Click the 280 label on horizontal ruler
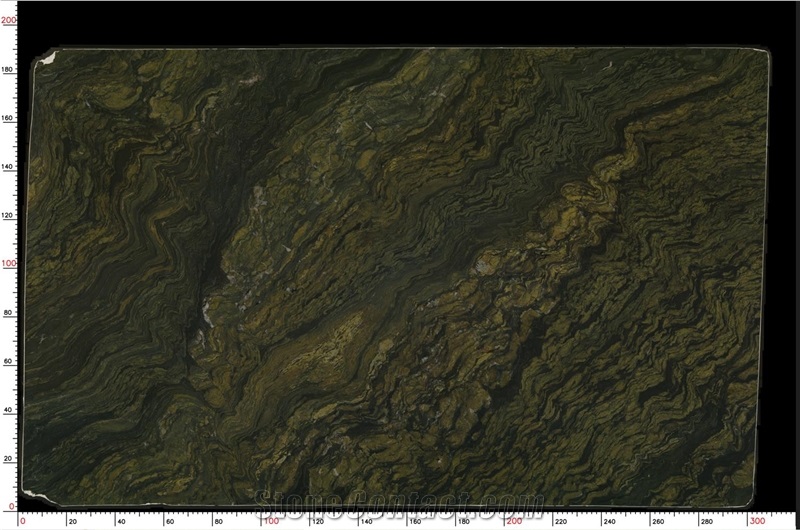This screenshot has height=530, width=800. coord(707,521)
